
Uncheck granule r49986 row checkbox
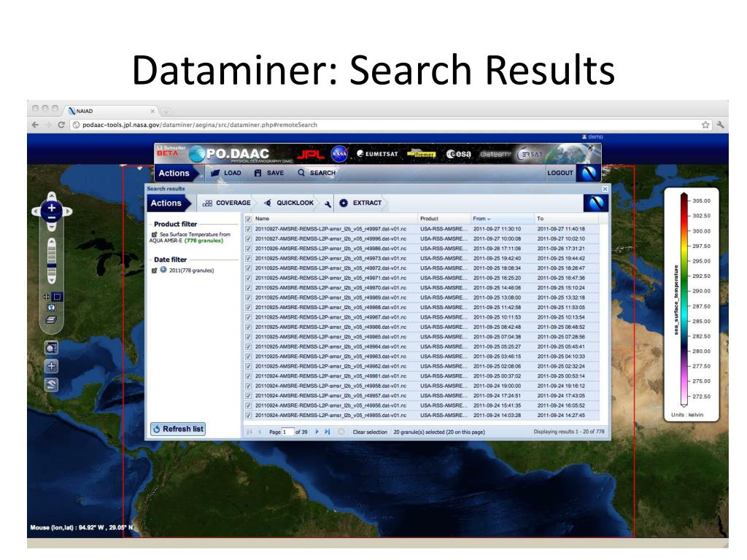pos(248,249)
